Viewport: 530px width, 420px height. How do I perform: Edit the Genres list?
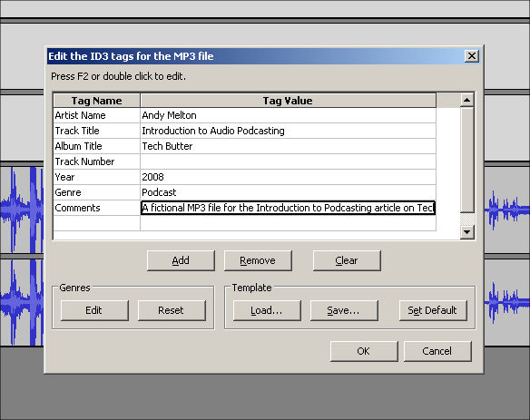[94, 310]
